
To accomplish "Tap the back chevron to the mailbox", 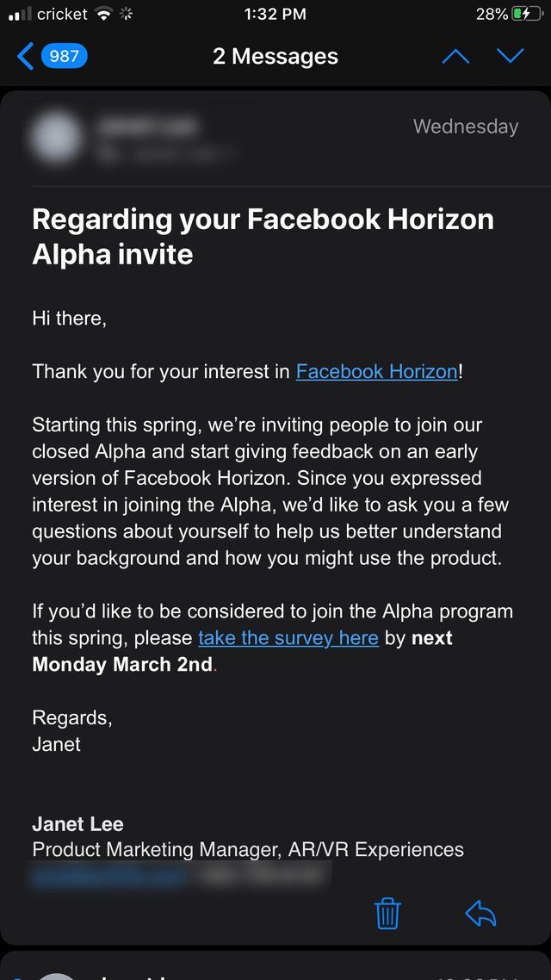I will [25, 57].
